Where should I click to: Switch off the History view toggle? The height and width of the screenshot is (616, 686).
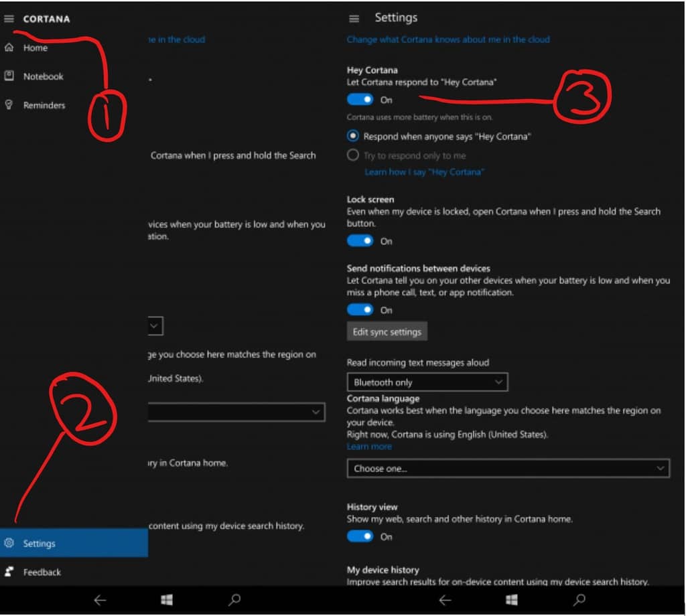pos(360,536)
